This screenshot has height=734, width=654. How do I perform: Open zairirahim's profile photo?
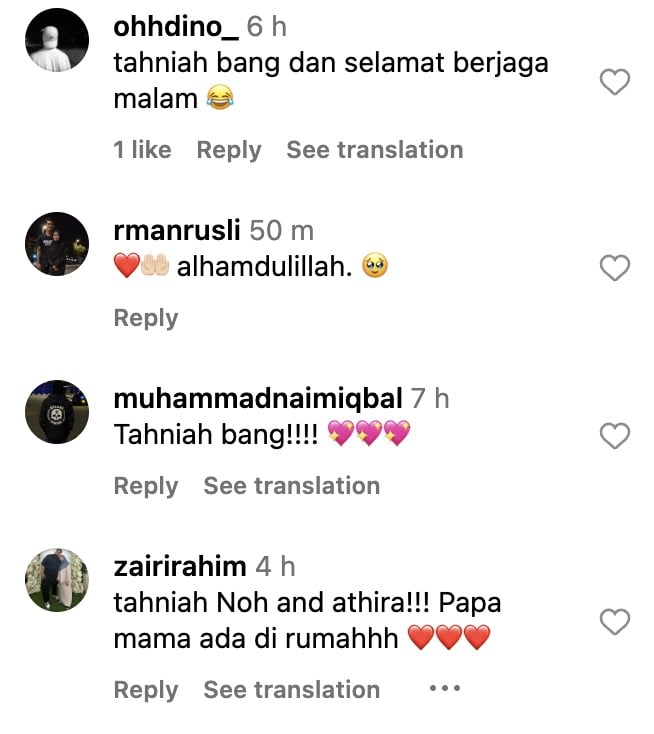57,580
